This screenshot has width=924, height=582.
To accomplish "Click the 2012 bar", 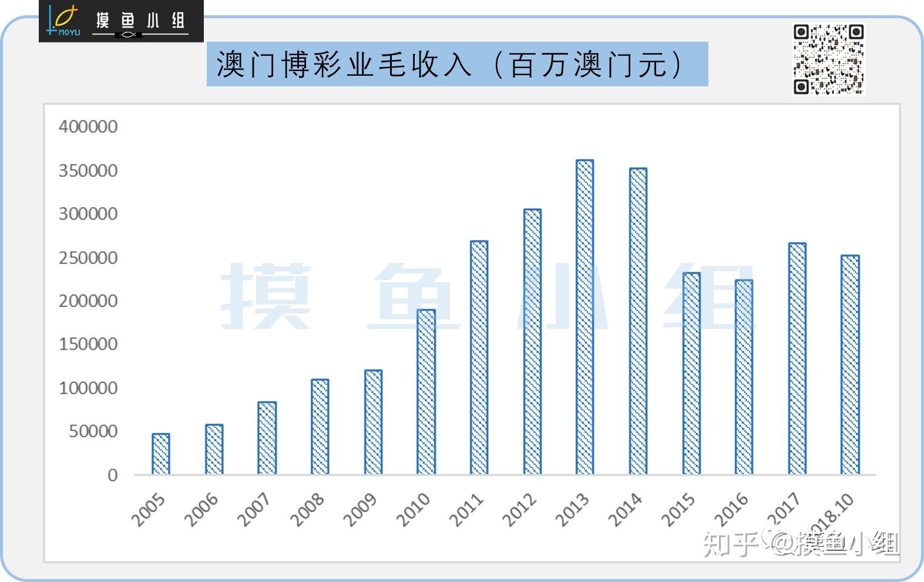I will pyautogui.click(x=532, y=342).
